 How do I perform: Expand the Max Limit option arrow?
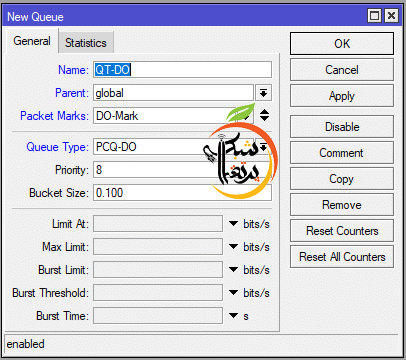coord(233,247)
